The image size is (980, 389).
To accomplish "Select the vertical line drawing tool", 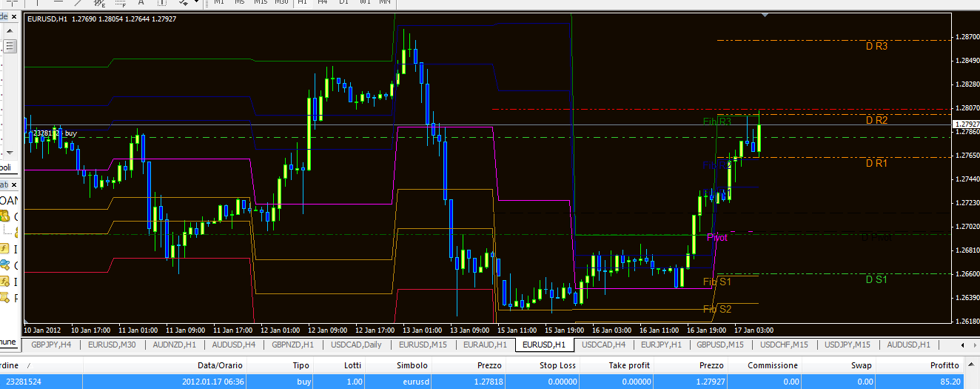I will [x=37, y=2].
